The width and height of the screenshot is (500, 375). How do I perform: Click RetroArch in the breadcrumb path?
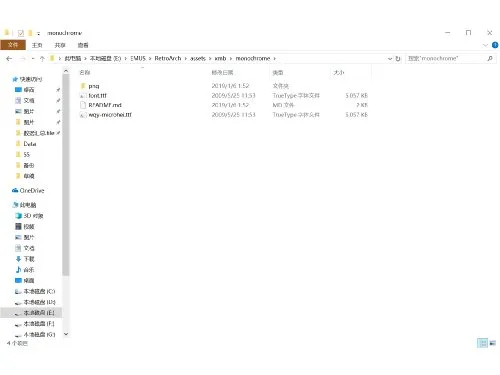pyautogui.click(x=168, y=58)
